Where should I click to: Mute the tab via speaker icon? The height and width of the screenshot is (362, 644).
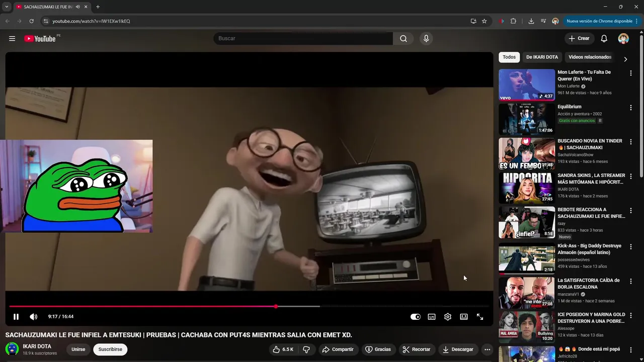click(77, 7)
